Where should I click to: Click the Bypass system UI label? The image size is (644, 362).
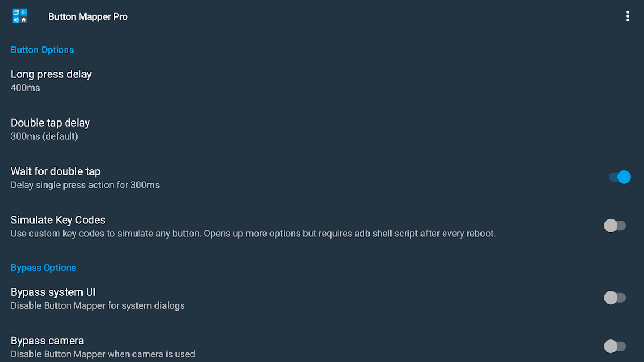coord(53,292)
